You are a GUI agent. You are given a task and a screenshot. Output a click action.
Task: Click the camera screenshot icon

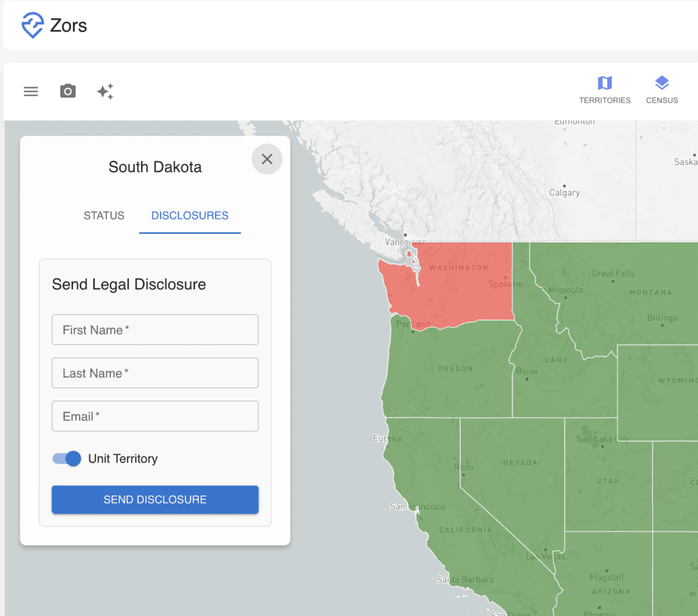tap(67, 91)
